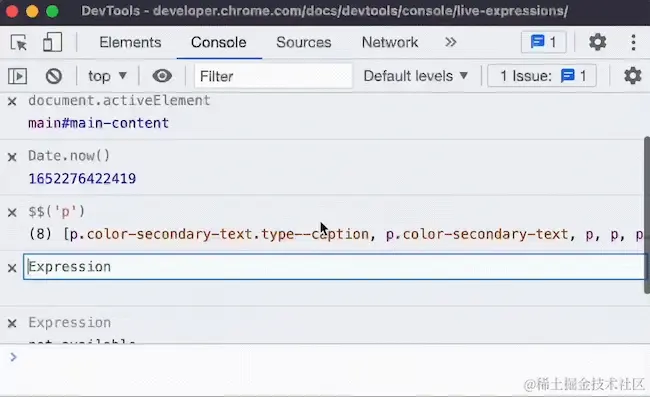Viewport: 650px width, 397px height.
Task: Select the bottom Expression placeholder row
Action: click(x=70, y=322)
